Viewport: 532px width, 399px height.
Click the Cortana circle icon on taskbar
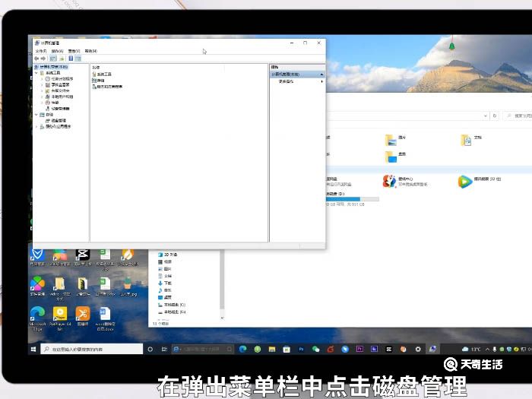coord(150,349)
